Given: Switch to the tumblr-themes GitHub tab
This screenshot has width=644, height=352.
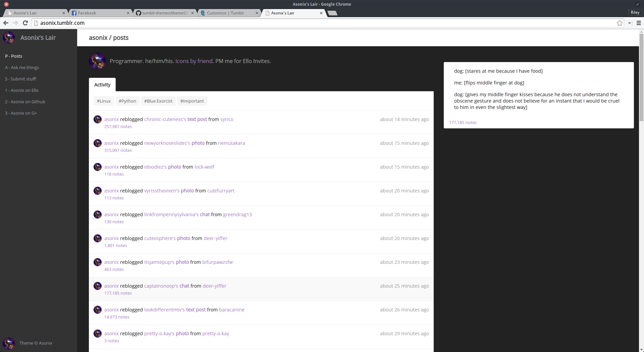Looking at the screenshot, I should (164, 13).
